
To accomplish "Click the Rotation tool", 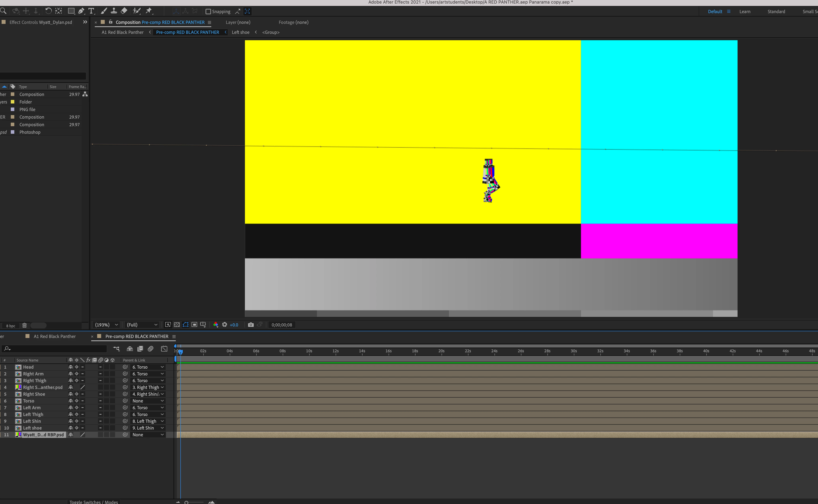I will click(48, 11).
